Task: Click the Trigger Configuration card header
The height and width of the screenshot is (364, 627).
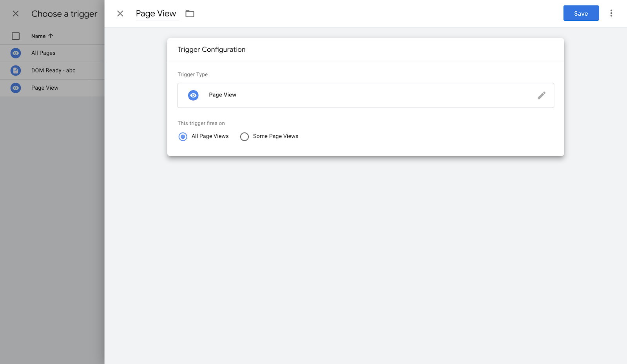Action: point(212,50)
